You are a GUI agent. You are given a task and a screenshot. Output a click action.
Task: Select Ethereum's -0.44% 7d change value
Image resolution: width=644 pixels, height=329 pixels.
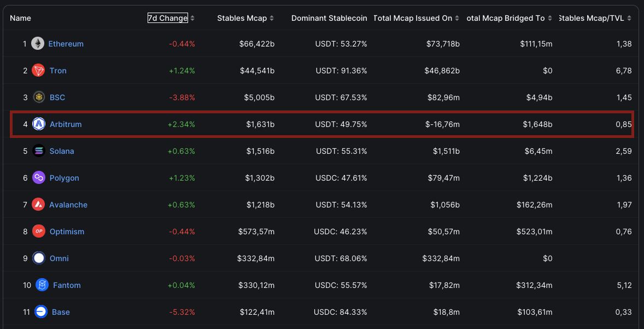point(182,44)
